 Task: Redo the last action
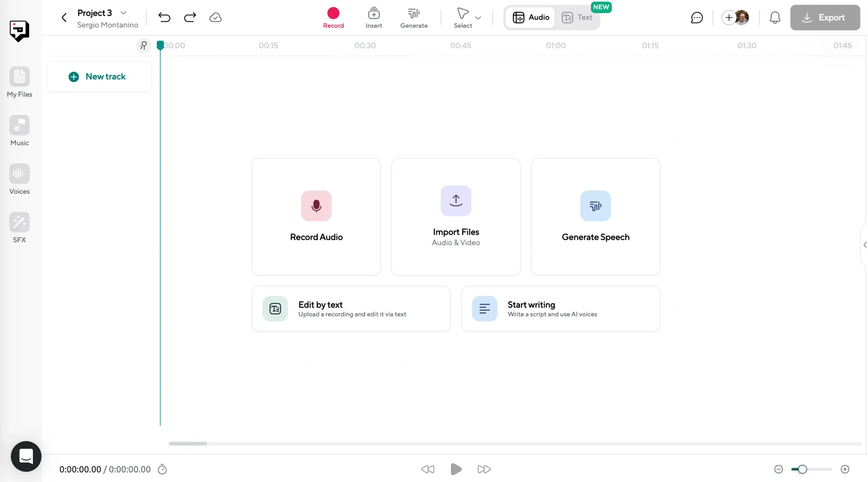point(190,17)
